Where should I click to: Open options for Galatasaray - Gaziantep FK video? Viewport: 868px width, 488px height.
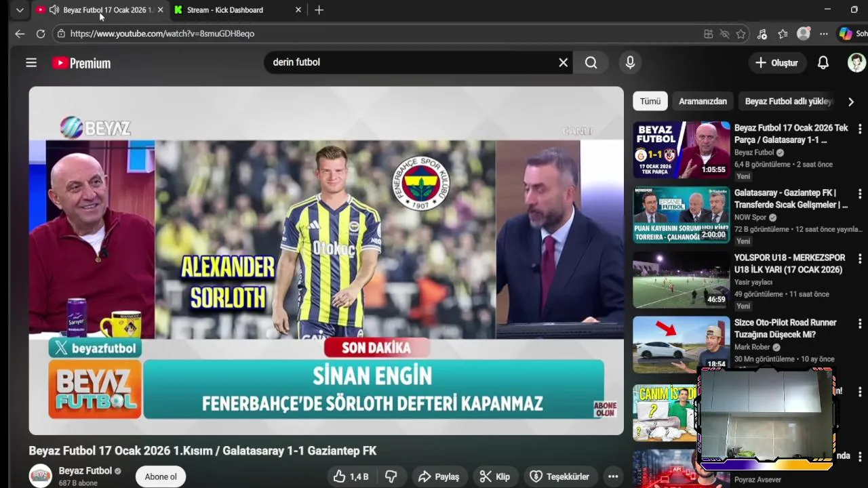(859, 194)
